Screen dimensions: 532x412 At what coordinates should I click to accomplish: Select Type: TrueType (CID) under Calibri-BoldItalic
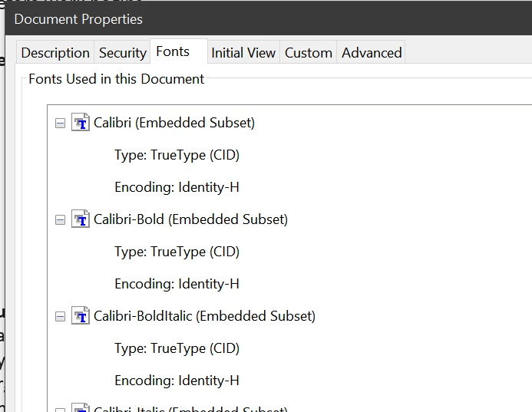(x=177, y=348)
